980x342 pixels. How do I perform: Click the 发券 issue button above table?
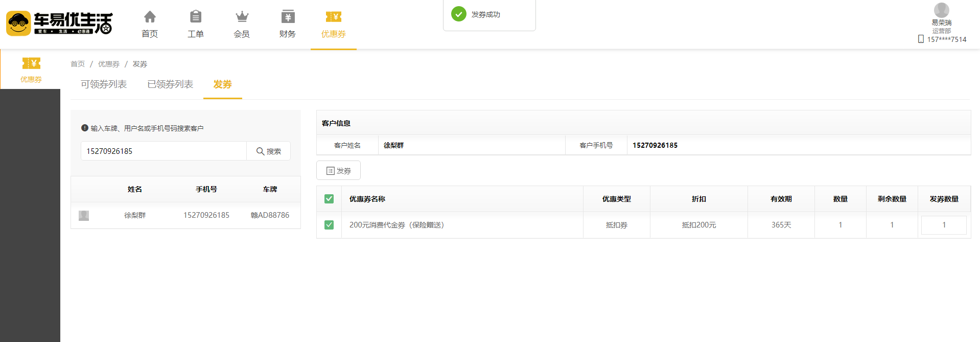tap(338, 171)
